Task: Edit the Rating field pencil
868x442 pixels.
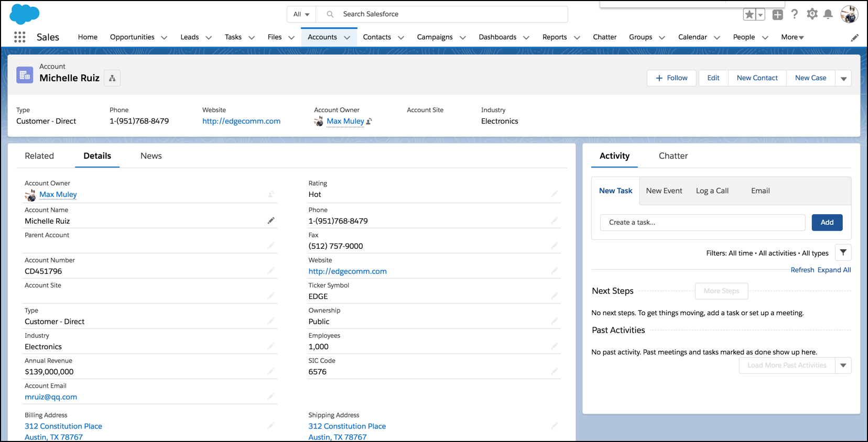Action: (x=555, y=194)
